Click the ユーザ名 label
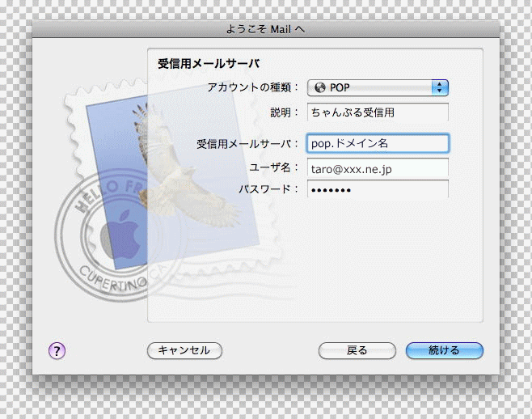Image resolution: width=532 pixels, height=419 pixels. coord(273,167)
